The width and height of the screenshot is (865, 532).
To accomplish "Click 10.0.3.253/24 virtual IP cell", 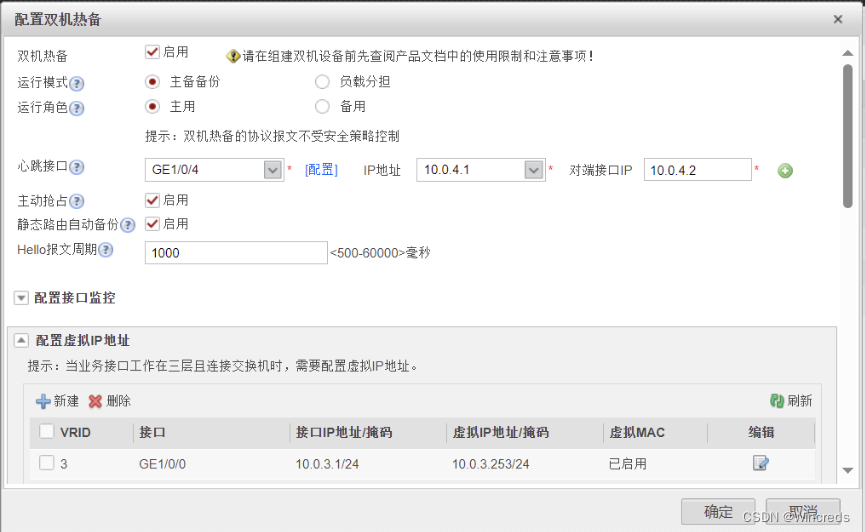I will [490, 464].
